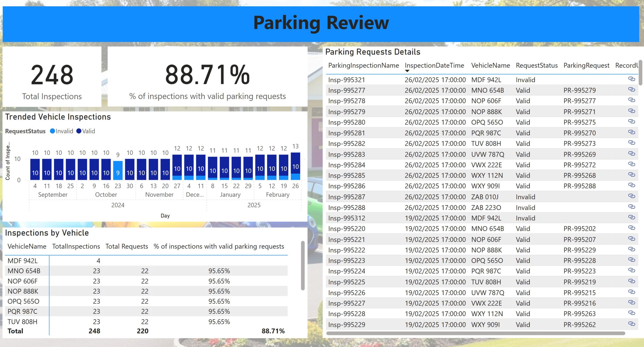Open record link for Insp-995280
This screenshot has height=347, width=644.
pos(631,122)
